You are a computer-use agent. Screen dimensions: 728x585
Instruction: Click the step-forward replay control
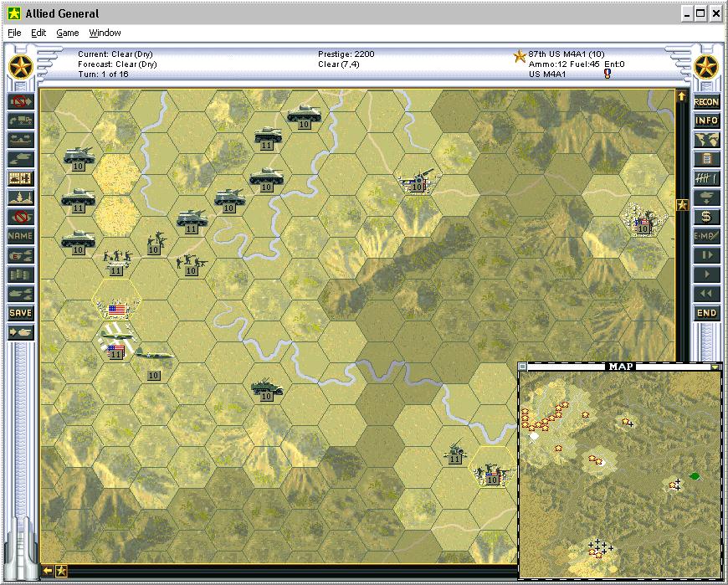[x=706, y=255]
